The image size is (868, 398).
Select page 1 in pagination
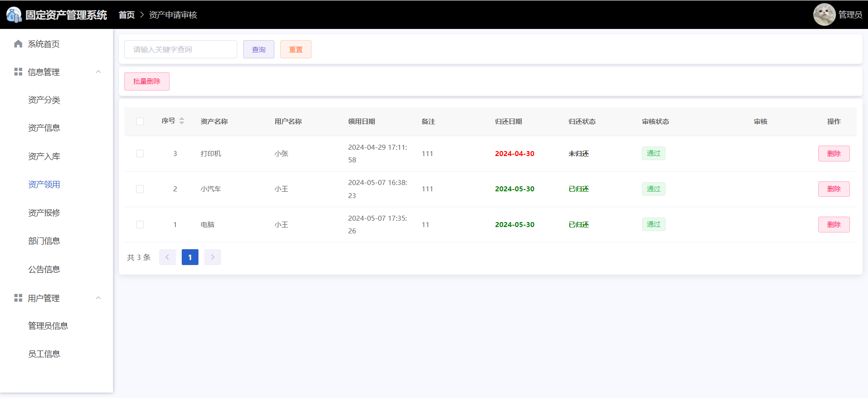coord(190,257)
